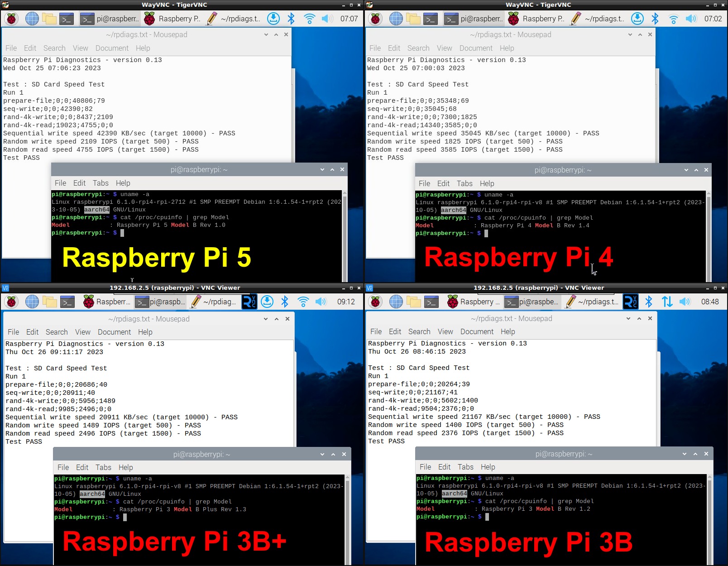
Task: Click 'seq-write;0;0;35045;68' line in Pi 4 Mousepad
Action: (412, 109)
